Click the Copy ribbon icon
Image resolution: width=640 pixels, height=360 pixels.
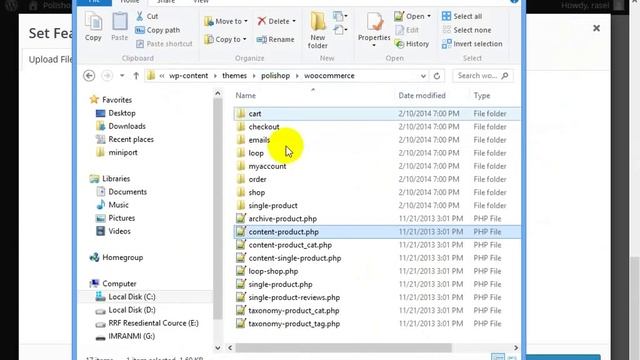[93, 27]
